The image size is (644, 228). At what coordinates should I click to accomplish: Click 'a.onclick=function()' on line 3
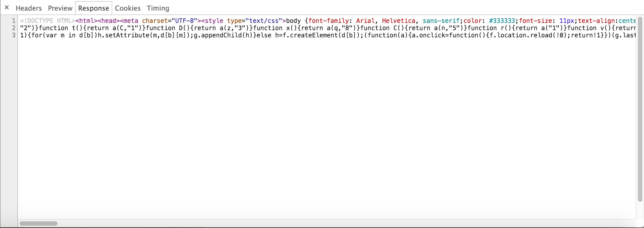point(449,35)
